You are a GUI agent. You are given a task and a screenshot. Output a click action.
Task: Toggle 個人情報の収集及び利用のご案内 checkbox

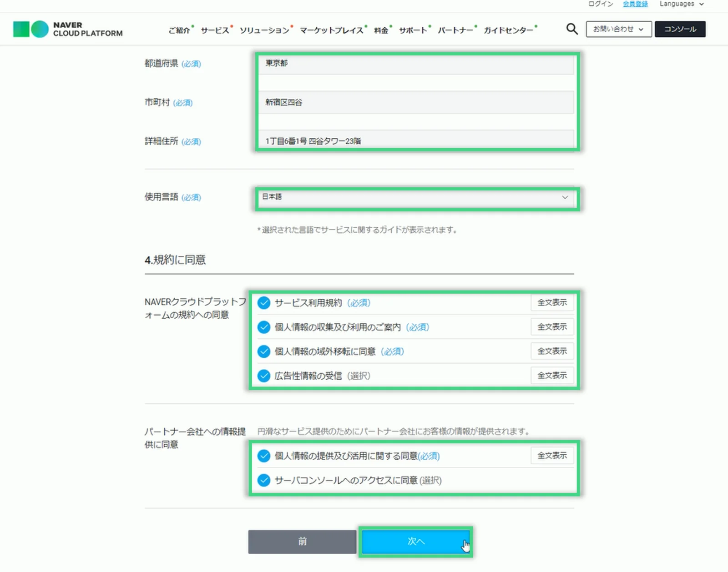(x=264, y=327)
